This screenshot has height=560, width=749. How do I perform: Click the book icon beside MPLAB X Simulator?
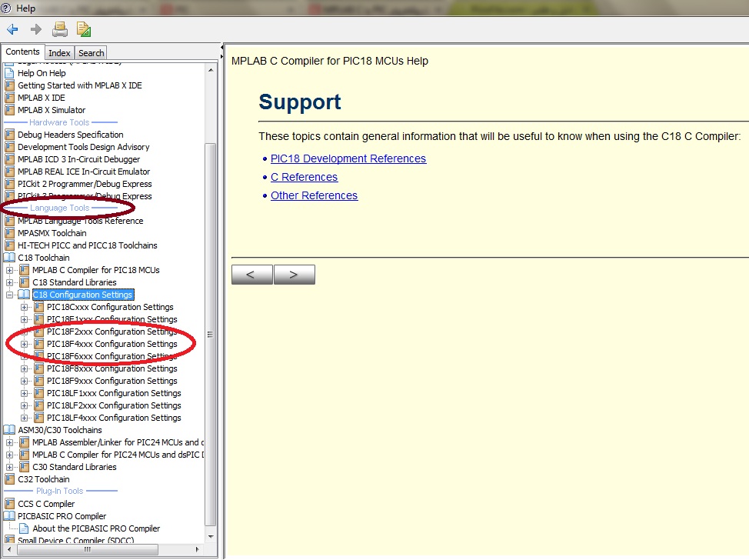pyautogui.click(x=9, y=110)
